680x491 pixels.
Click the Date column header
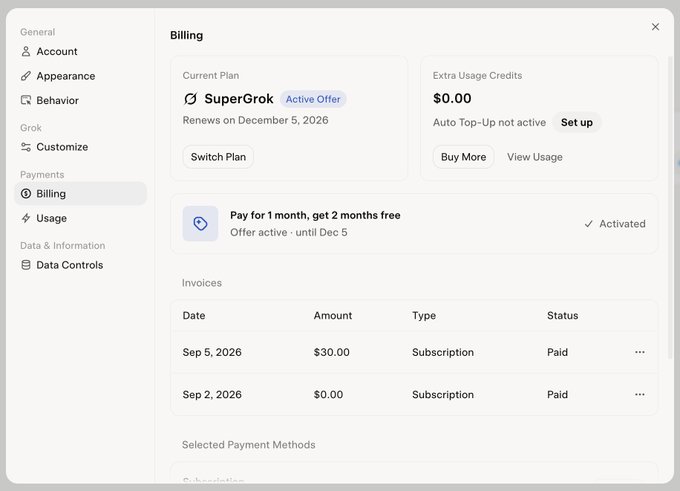[x=194, y=316]
